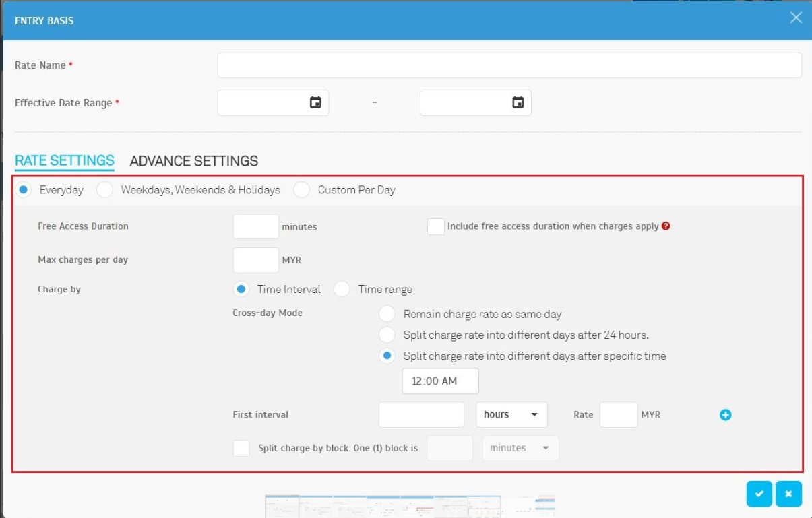Enable include free access duration checkbox
812x518 pixels.
click(435, 226)
